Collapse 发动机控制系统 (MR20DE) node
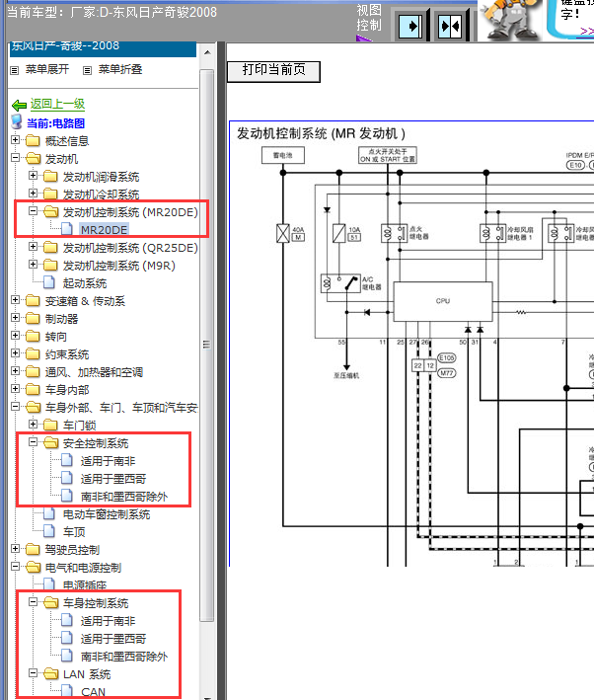The width and height of the screenshot is (594, 700). [33, 210]
